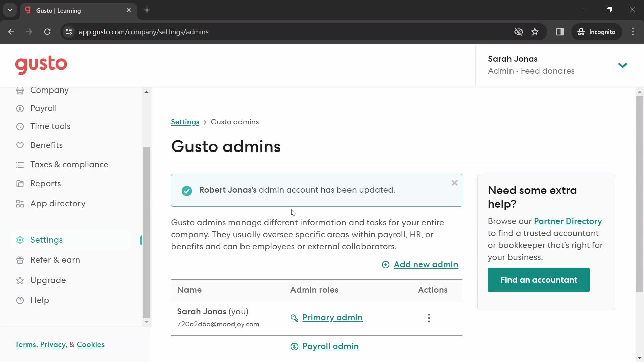Select the Refer & earn menu item
This screenshot has width=644, height=362.
point(55,260)
